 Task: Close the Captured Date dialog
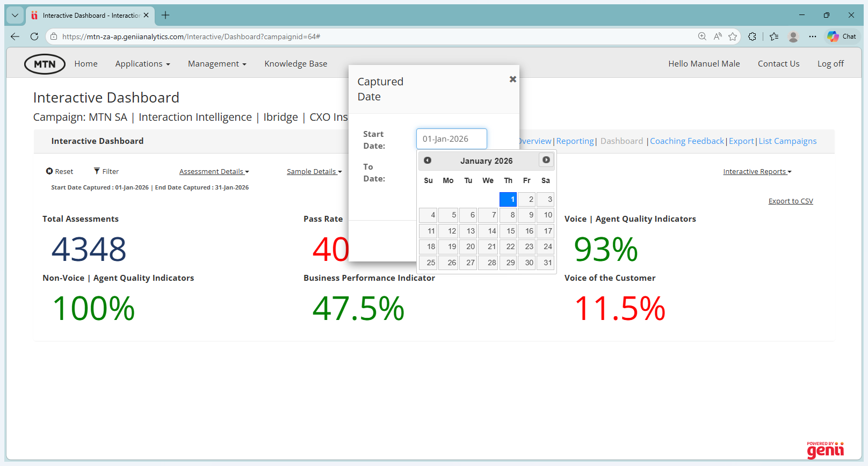(x=512, y=79)
